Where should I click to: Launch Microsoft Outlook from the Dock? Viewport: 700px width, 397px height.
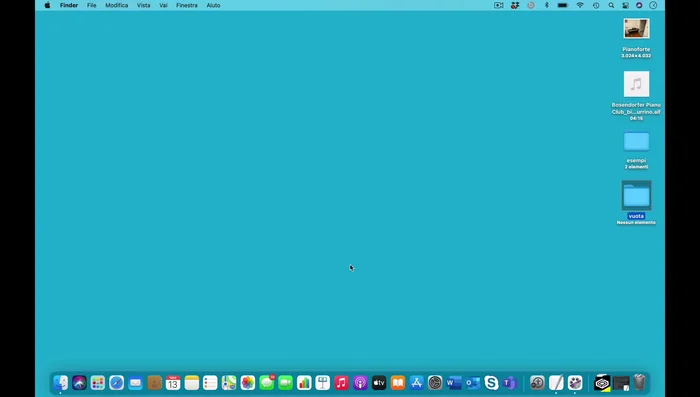(473, 383)
